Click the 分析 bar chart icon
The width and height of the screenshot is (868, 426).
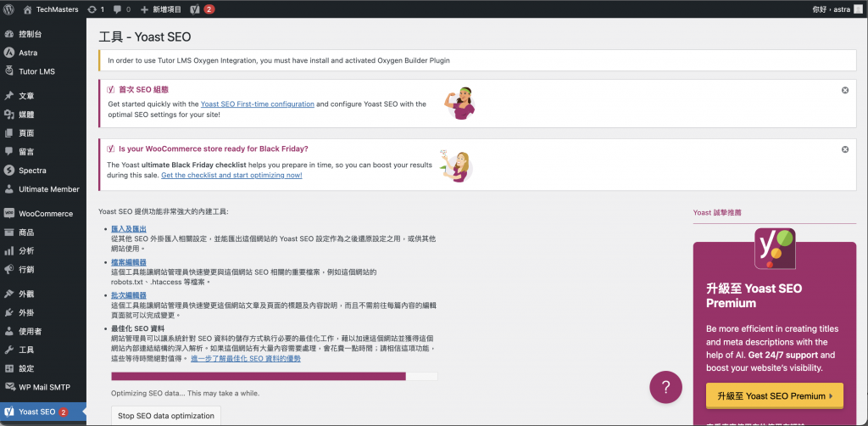click(8, 251)
